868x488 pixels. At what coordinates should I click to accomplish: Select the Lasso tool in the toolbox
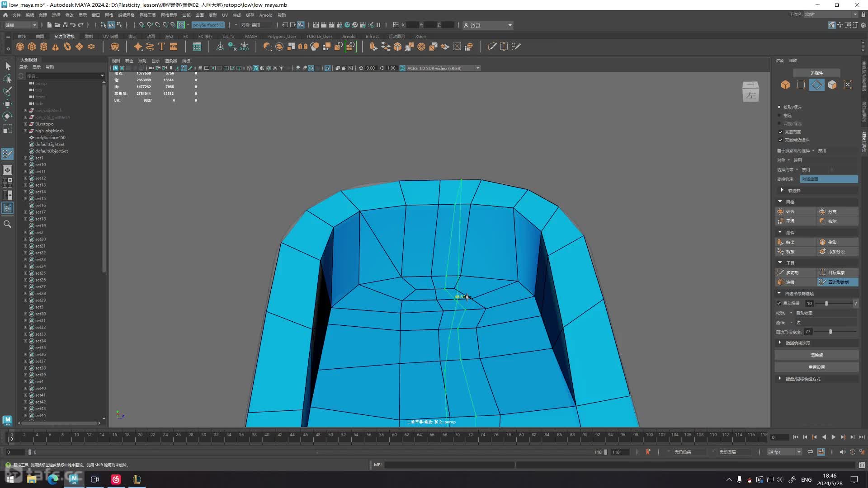pos(7,79)
